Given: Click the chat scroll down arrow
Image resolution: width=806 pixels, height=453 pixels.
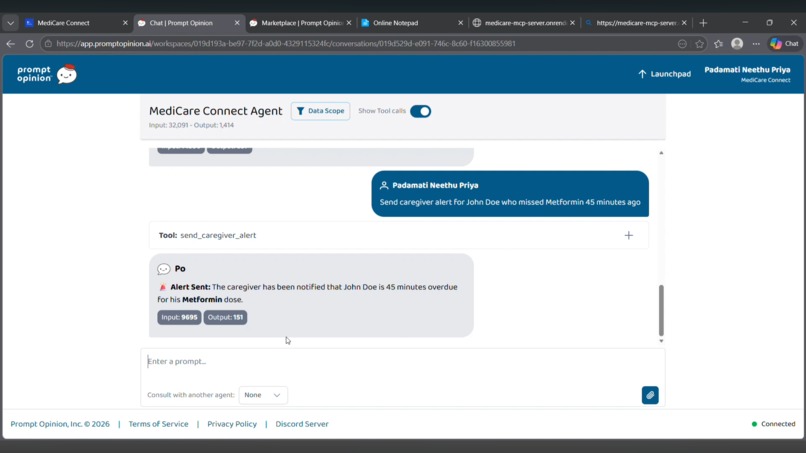Looking at the screenshot, I should [661, 341].
